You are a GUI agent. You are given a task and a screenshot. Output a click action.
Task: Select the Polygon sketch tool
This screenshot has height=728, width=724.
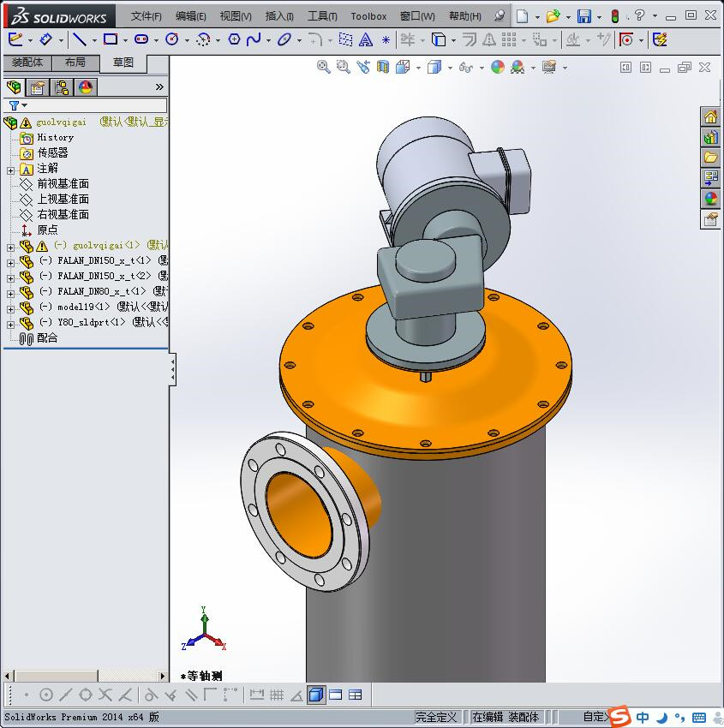coord(234,39)
